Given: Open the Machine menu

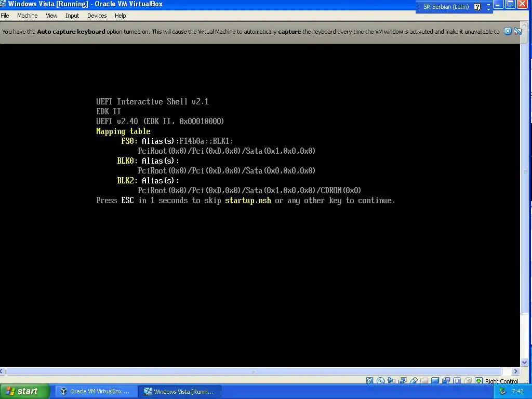Looking at the screenshot, I should 28,16.
